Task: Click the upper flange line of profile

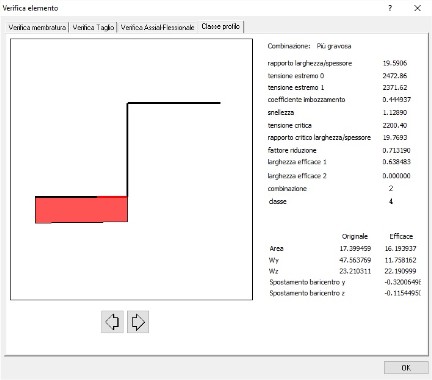Action: coord(174,103)
